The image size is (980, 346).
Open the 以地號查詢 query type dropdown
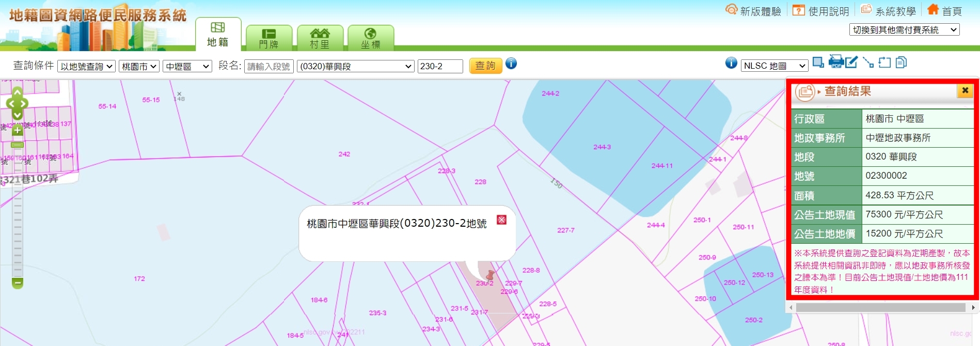point(86,67)
